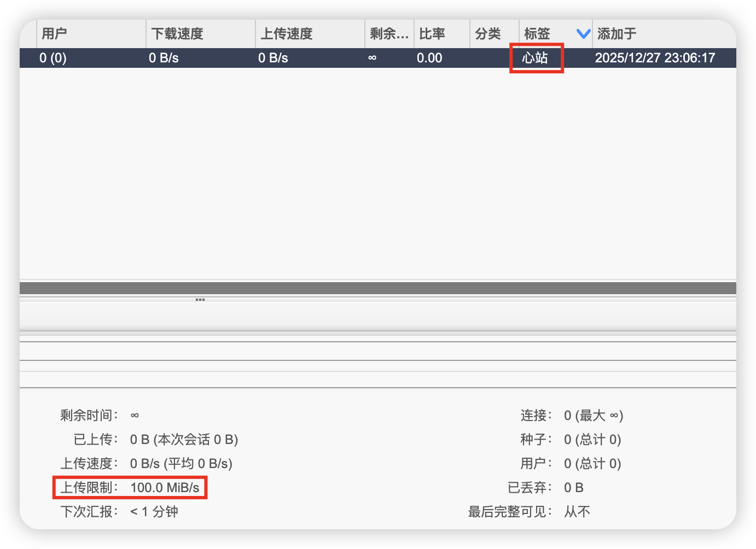Sort the list by the 比率 column
Viewport: 756px width, 549px height.
coord(432,34)
